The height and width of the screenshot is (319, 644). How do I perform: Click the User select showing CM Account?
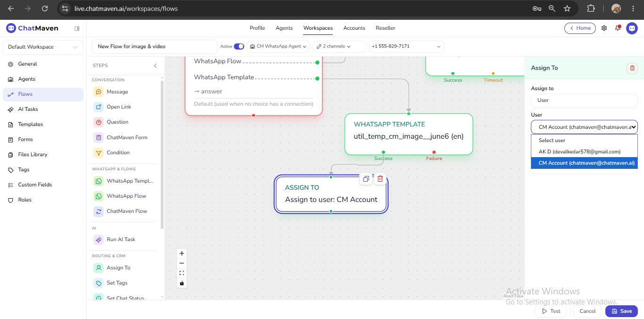click(x=584, y=127)
